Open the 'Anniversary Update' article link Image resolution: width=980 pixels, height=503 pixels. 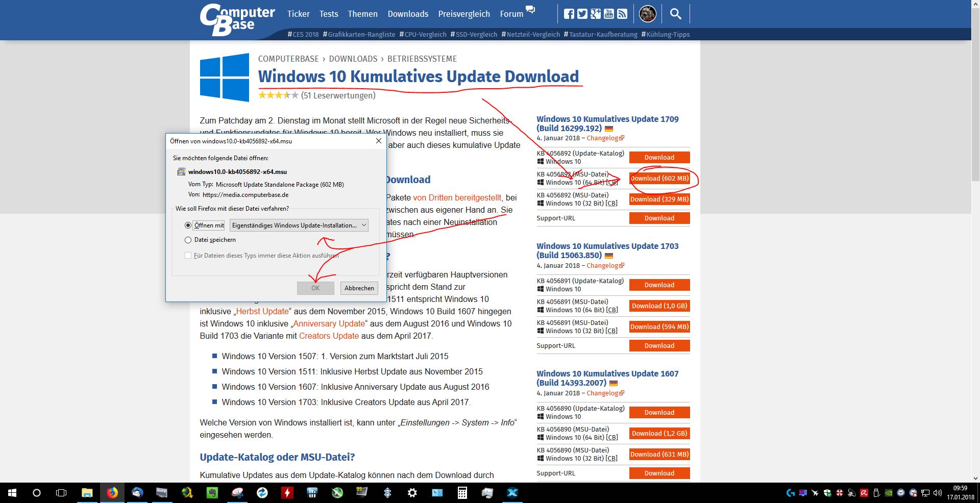click(x=329, y=323)
